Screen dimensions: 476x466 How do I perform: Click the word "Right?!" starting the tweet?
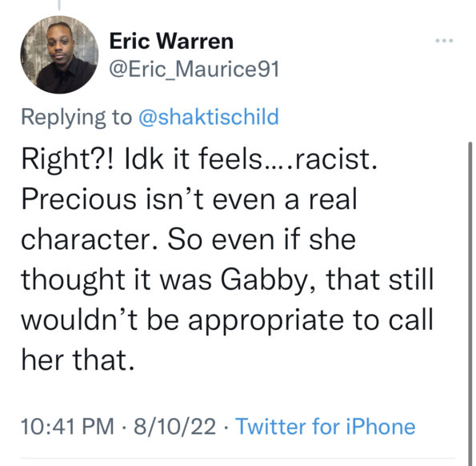[68, 160]
